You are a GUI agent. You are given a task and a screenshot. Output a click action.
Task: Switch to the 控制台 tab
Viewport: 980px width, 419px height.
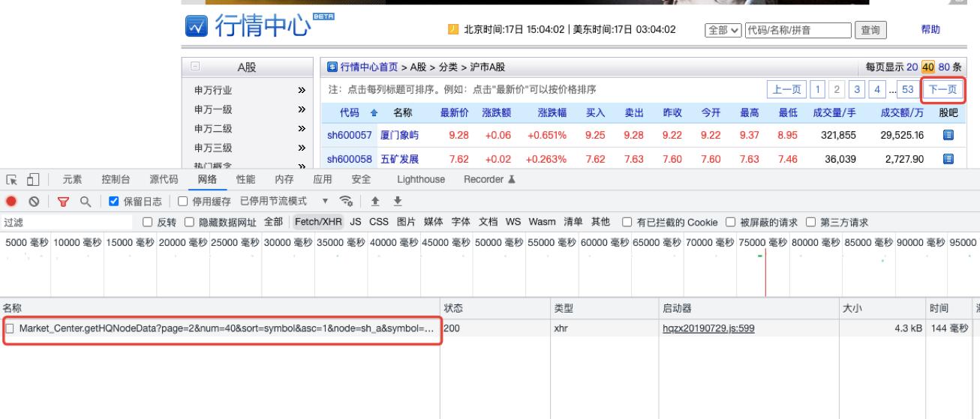click(116, 179)
